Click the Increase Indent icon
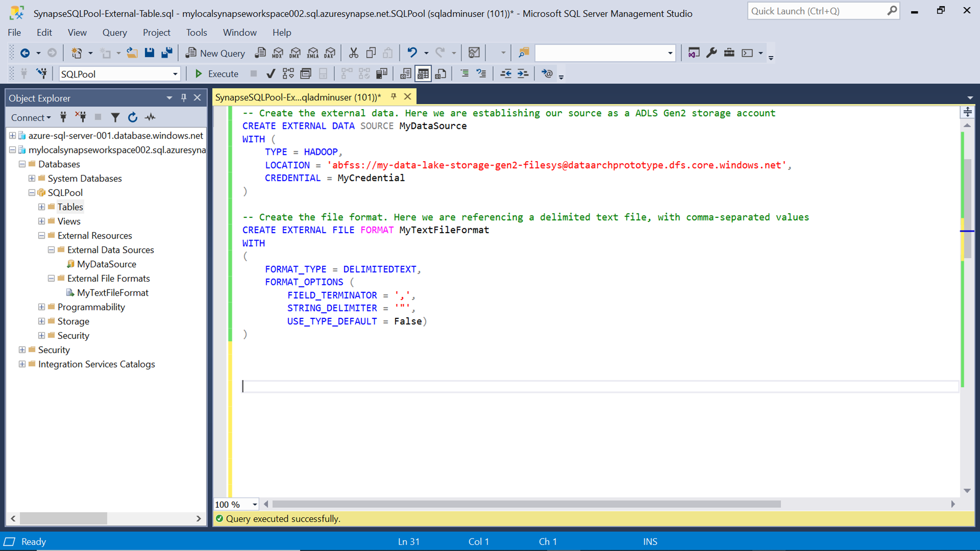The height and width of the screenshot is (551, 980). tap(523, 74)
